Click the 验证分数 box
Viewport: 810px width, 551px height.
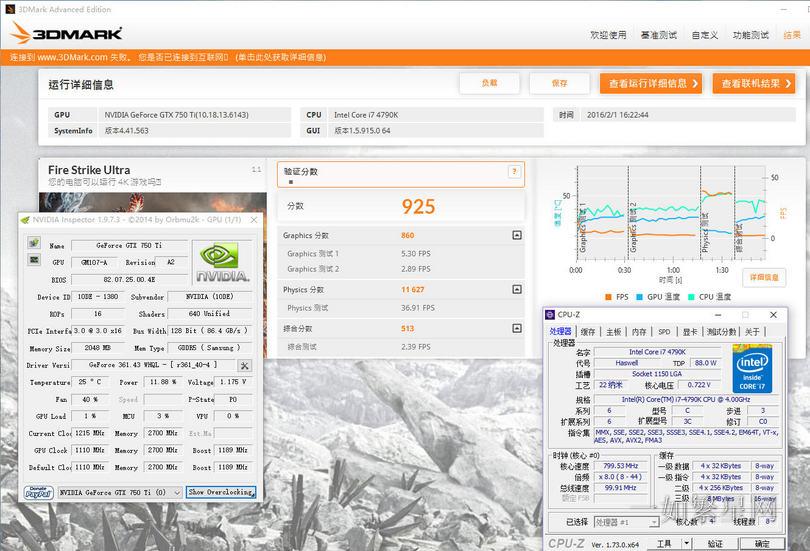coord(401,174)
